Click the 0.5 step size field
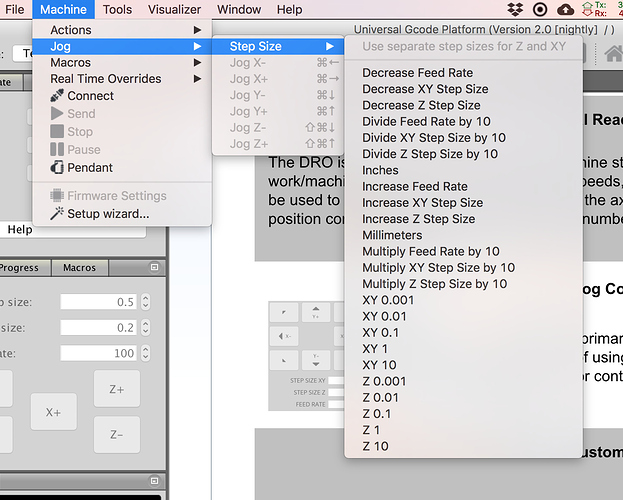Image resolution: width=623 pixels, height=500 pixels. click(99, 302)
